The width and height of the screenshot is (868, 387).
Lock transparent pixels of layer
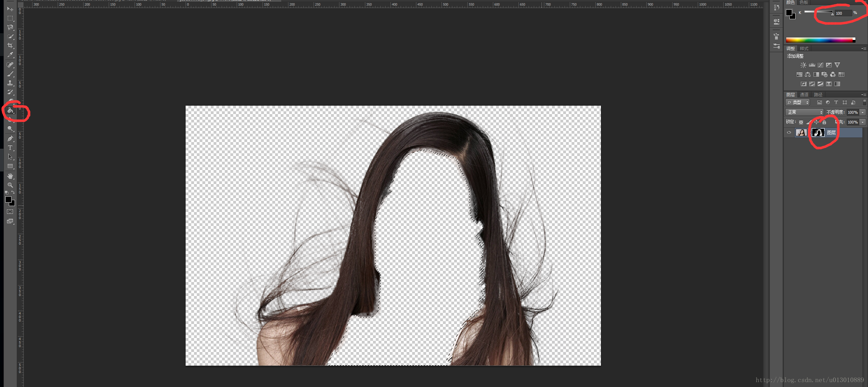(x=801, y=122)
